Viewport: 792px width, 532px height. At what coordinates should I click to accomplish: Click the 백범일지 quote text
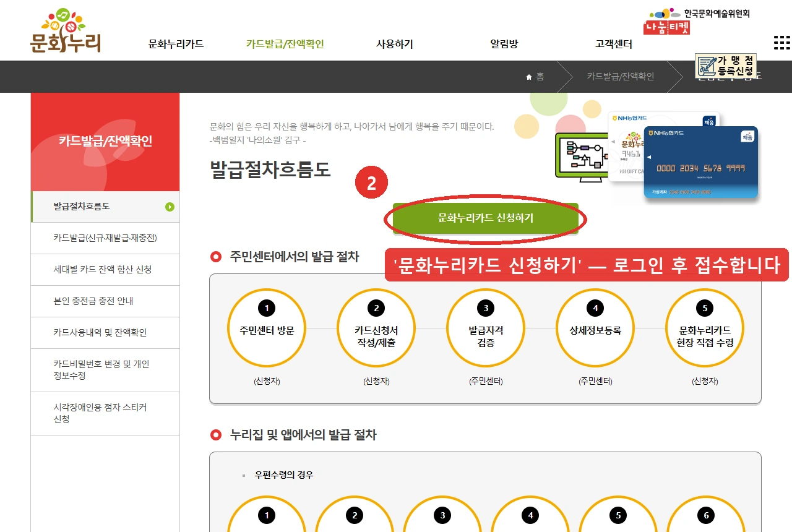351,133
